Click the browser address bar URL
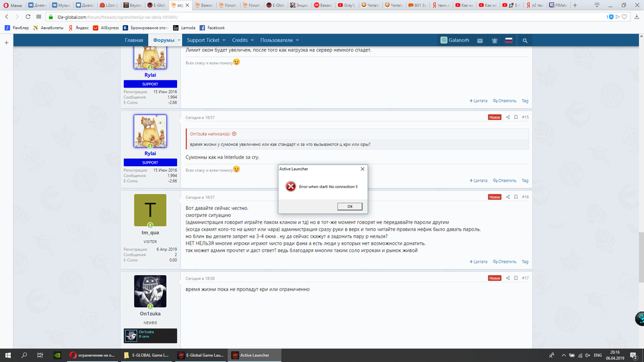The height and width of the screenshot is (362, 644). point(193,16)
